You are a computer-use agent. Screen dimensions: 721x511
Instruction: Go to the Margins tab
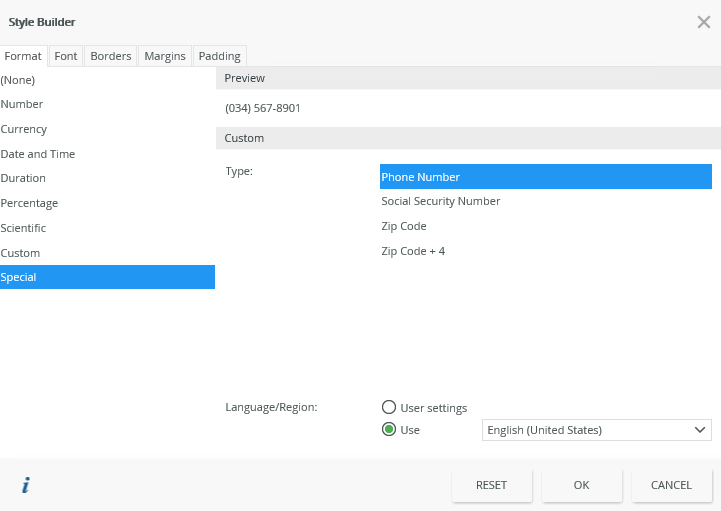(165, 56)
